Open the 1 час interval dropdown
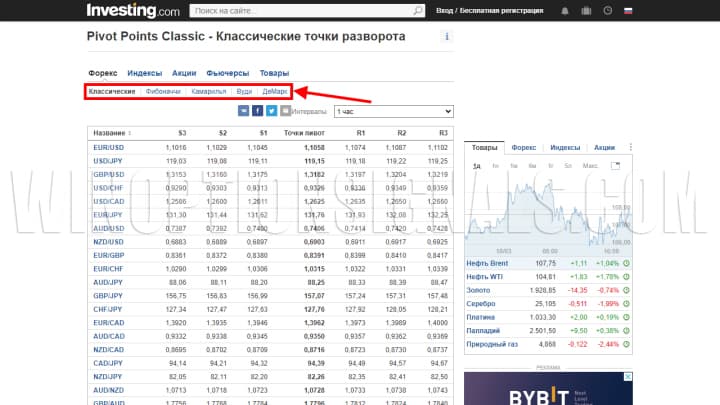This screenshot has width=720, height=405. [394, 112]
